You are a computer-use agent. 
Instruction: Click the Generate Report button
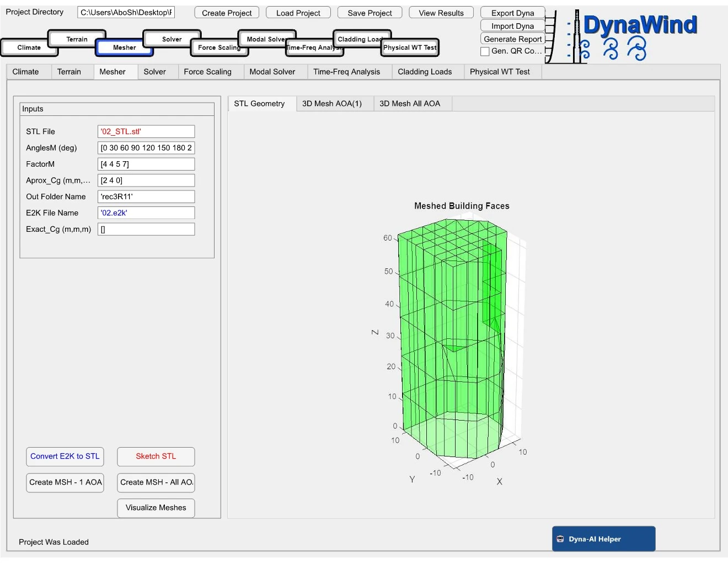[512, 39]
